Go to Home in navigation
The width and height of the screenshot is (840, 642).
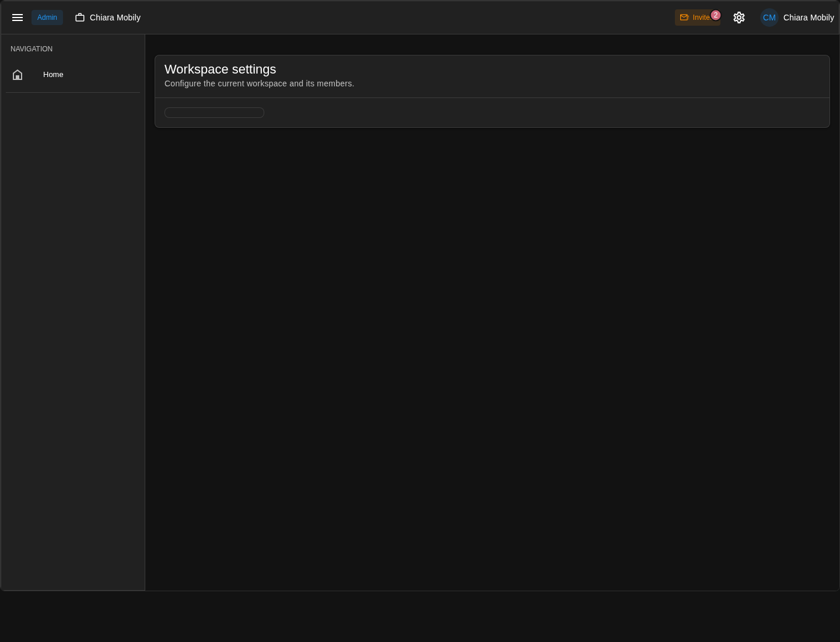(73, 75)
